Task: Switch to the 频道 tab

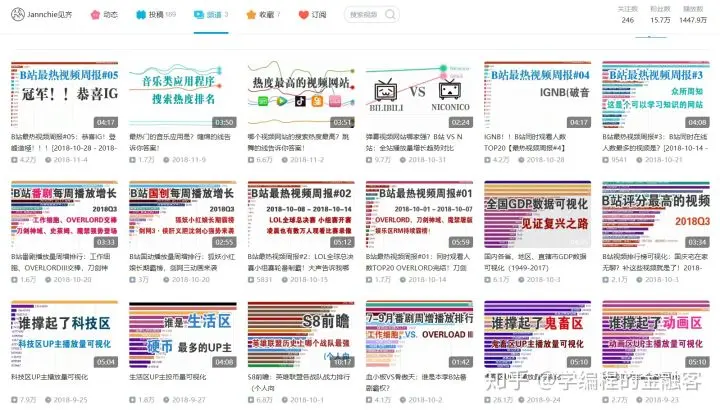Action: click(211, 15)
